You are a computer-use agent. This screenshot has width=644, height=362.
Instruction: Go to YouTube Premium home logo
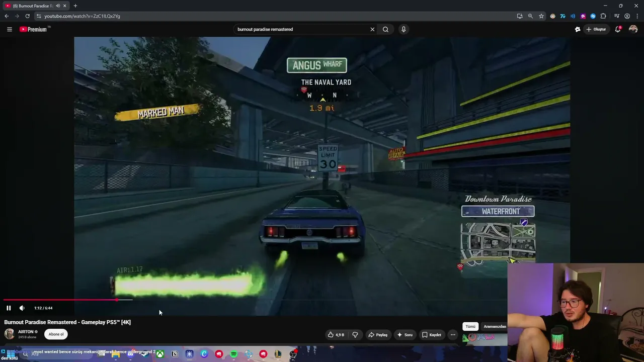pyautogui.click(x=33, y=29)
